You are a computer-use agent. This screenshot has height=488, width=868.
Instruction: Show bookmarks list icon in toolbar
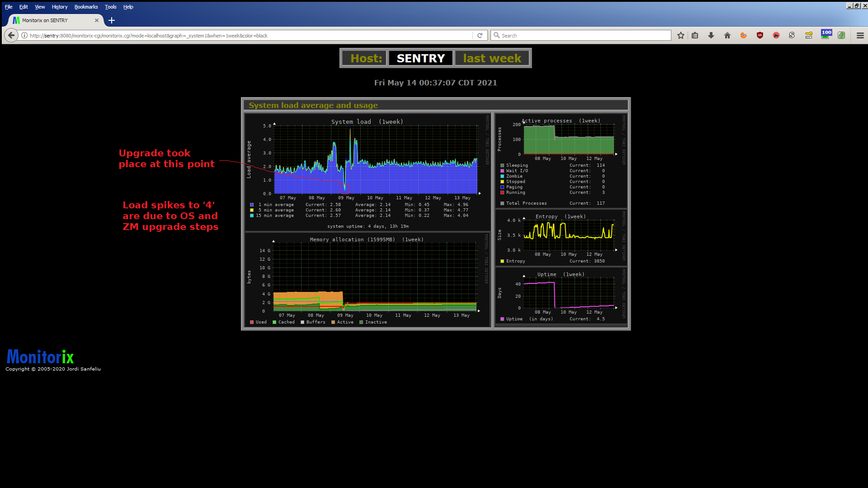click(695, 35)
